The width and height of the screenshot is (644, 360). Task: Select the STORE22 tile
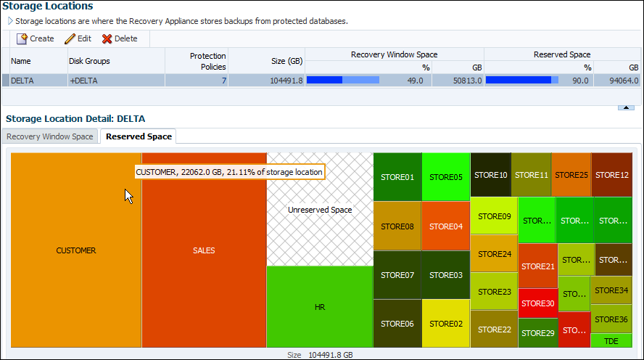click(x=494, y=330)
